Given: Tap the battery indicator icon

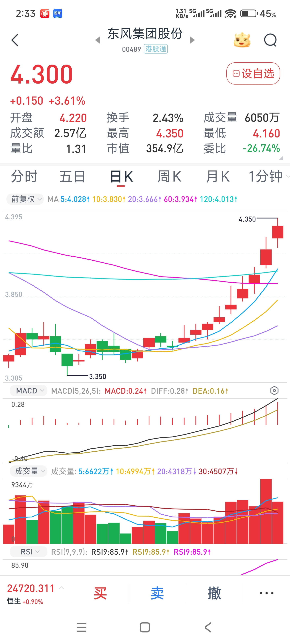Looking at the screenshot, I should click(x=249, y=13).
